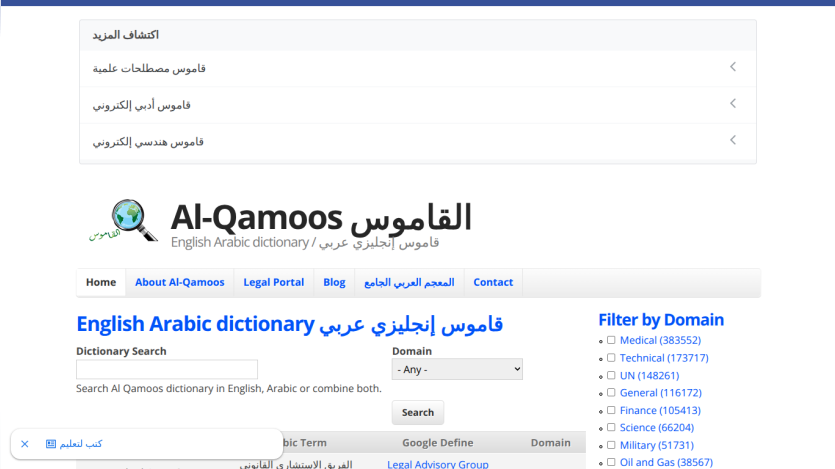This screenshot has width=835, height=469.
Task: Close the كتب لتعليم ad popup
Action: point(24,444)
